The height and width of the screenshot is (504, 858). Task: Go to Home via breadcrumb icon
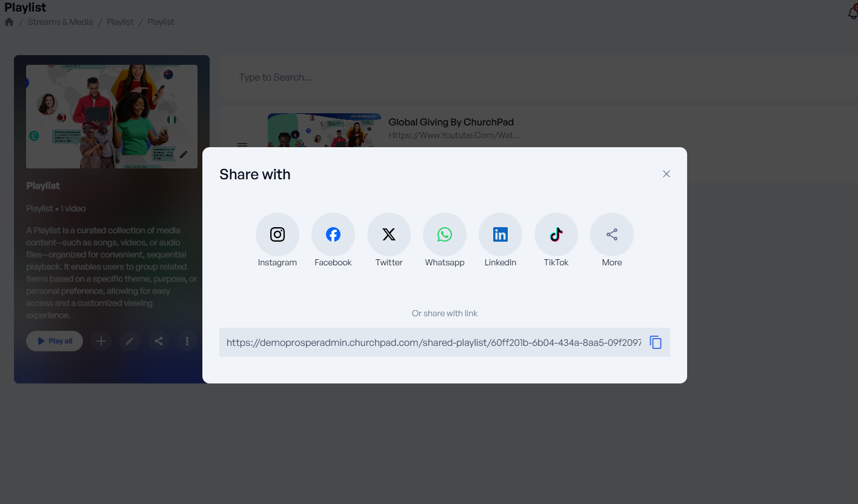tap(9, 22)
